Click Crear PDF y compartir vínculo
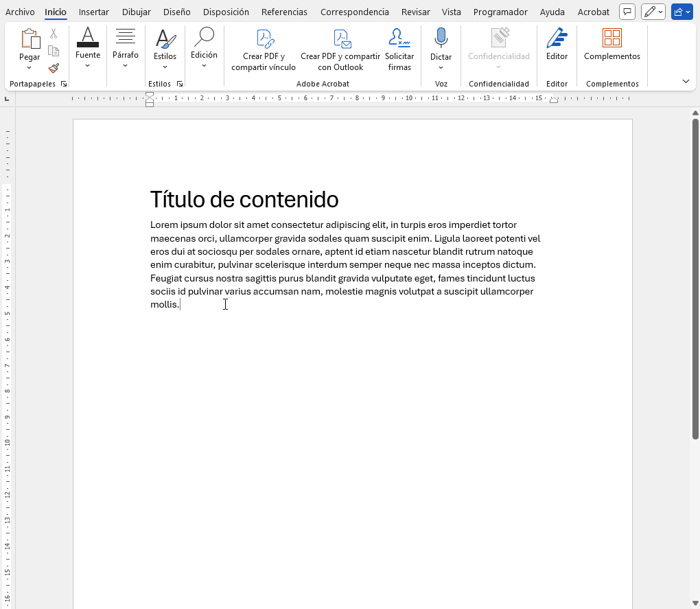The image size is (700, 609). (264, 38)
